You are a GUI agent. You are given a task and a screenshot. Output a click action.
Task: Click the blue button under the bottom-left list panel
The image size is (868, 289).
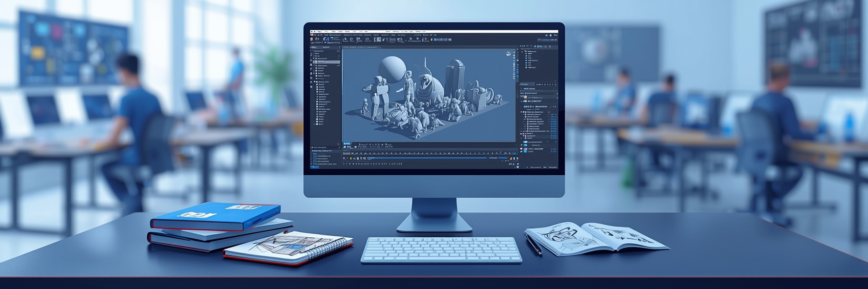tap(314, 167)
